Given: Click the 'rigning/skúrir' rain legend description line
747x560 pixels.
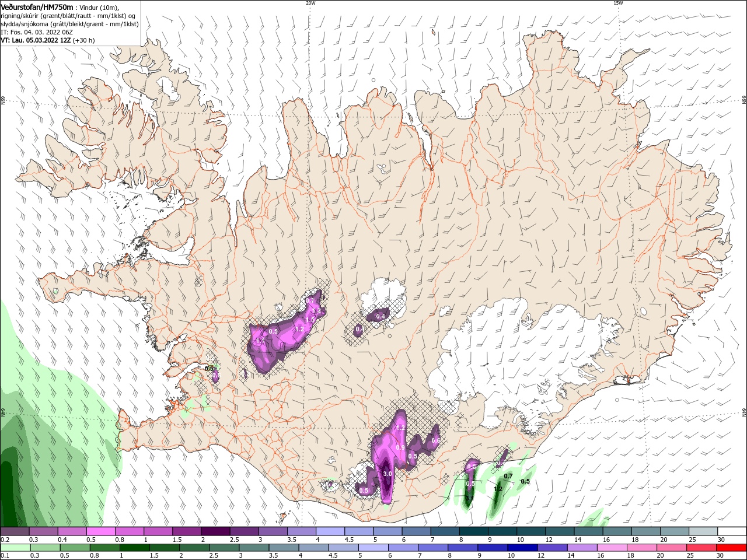Looking at the screenshot, I should pos(68,16).
